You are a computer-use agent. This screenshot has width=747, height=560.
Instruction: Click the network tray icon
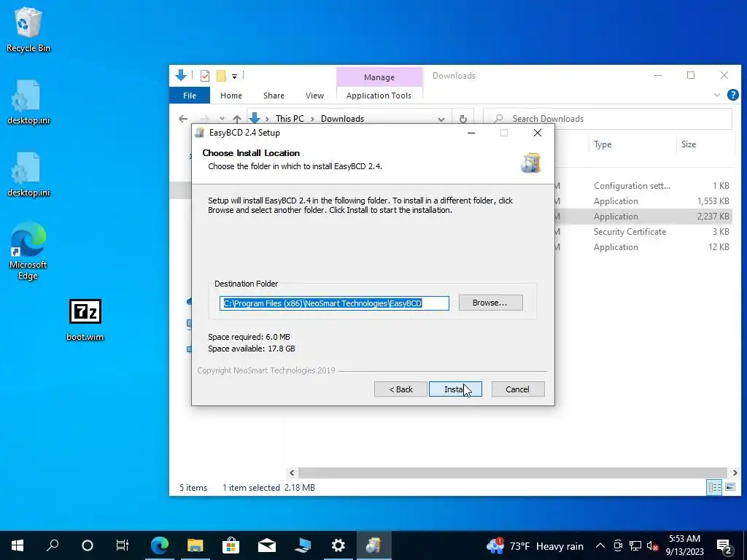pos(635,545)
